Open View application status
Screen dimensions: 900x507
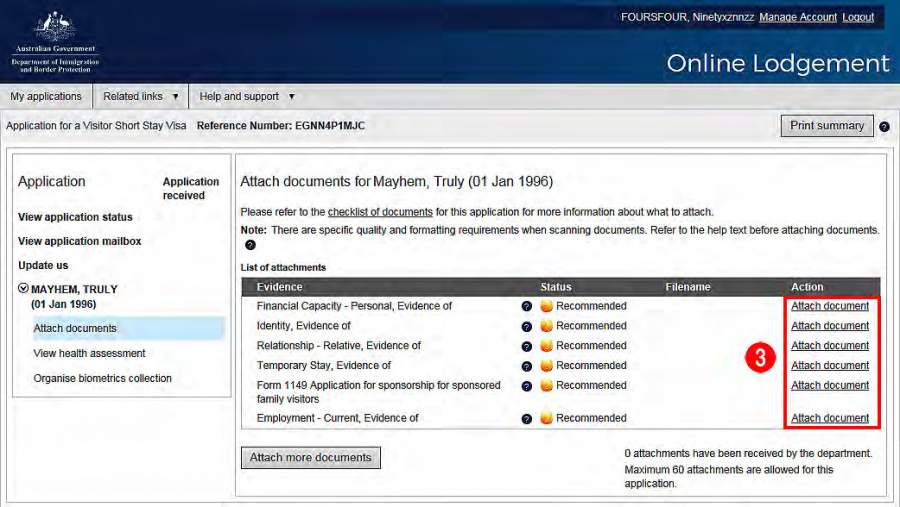coord(75,217)
